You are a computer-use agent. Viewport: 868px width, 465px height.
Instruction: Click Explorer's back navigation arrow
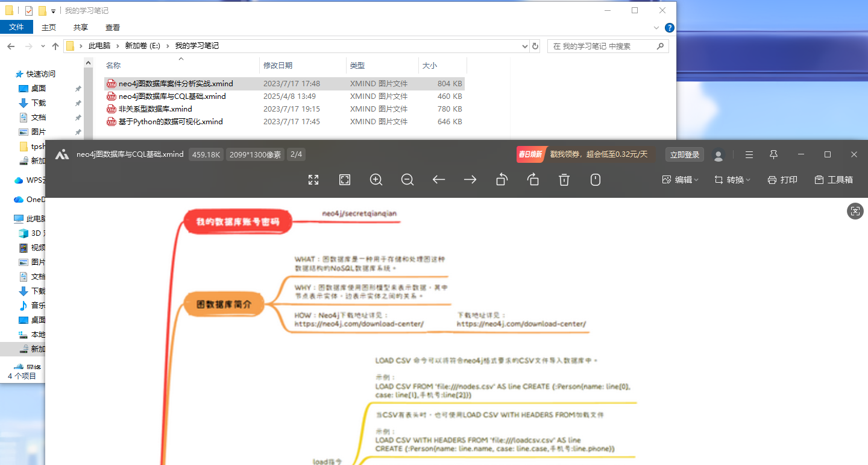[11, 46]
